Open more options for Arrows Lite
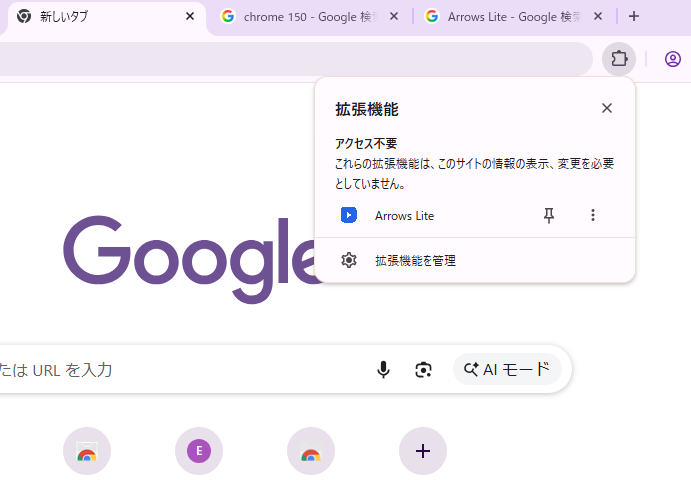The width and height of the screenshot is (691, 488). click(593, 215)
